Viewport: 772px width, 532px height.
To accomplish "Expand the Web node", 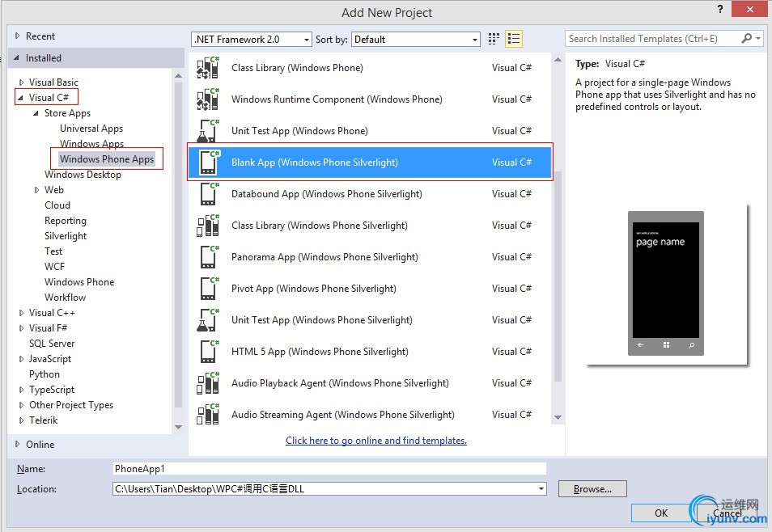I will 36,190.
